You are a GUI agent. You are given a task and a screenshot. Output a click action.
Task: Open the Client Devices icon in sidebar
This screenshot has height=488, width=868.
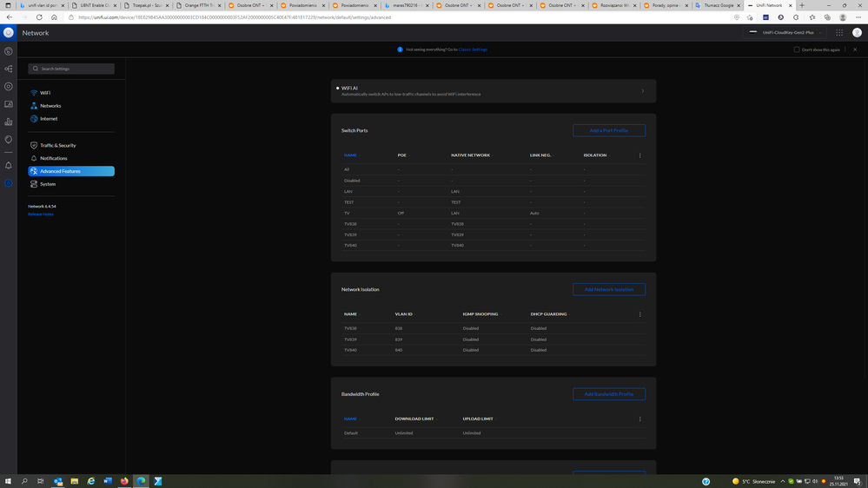pos(9,104)
